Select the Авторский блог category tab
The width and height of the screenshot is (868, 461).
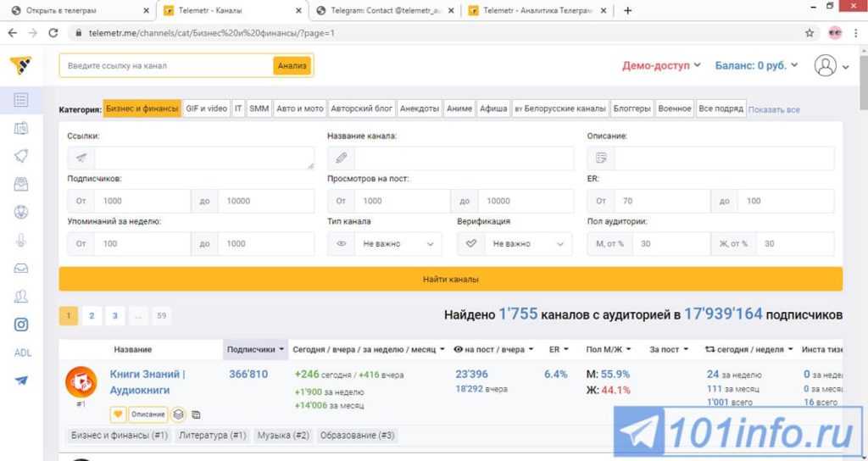(x=361, y=109)
